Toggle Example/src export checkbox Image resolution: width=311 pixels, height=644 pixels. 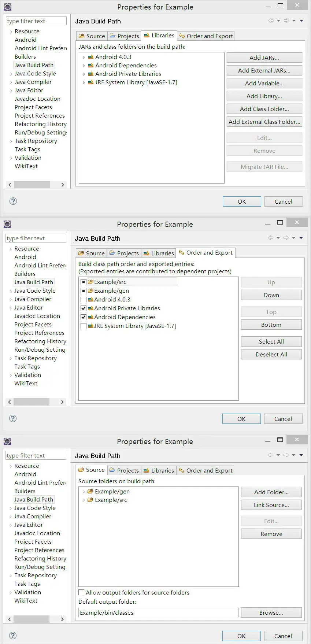click(84, 282)
